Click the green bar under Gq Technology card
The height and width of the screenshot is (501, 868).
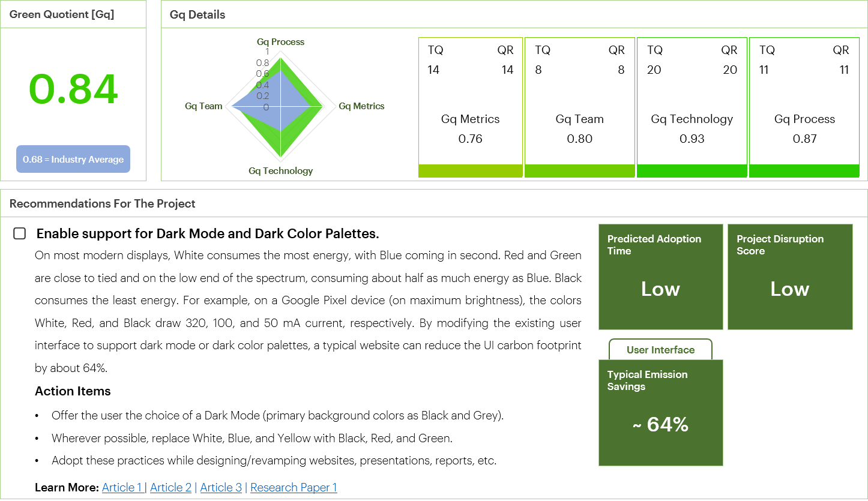pos(692,171)
